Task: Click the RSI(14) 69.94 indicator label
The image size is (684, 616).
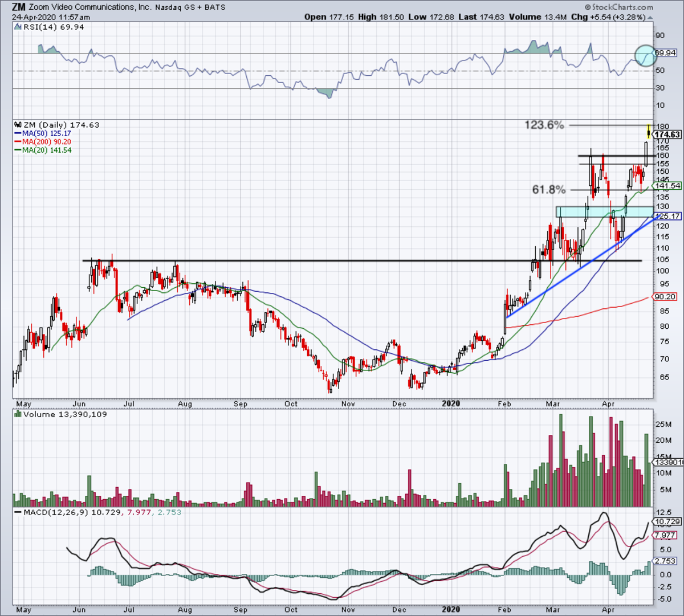Action: (x=53, y=27)
